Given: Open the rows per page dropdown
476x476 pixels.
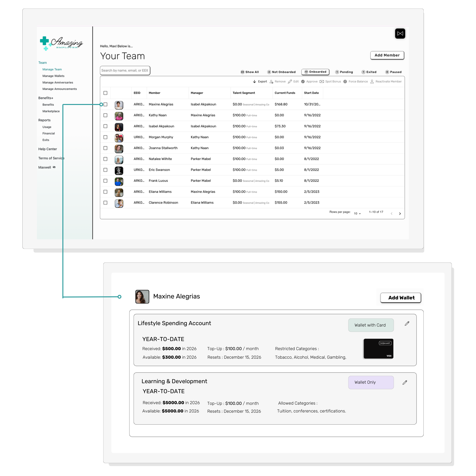Looking at the screenshot, I should pos(357,213).
